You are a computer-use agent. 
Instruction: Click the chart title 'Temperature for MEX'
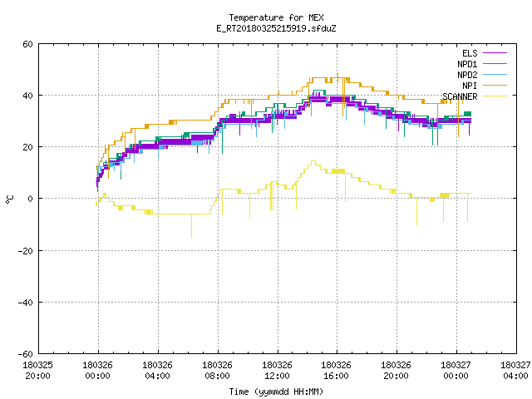276,17
